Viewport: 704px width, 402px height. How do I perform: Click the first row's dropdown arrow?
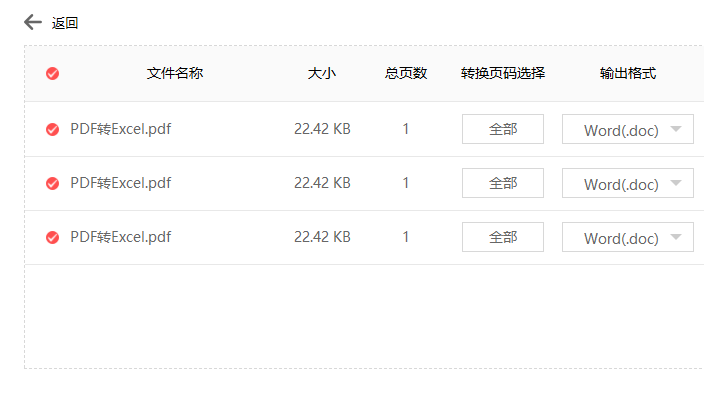pyautogui.click(x=676, y=129)
